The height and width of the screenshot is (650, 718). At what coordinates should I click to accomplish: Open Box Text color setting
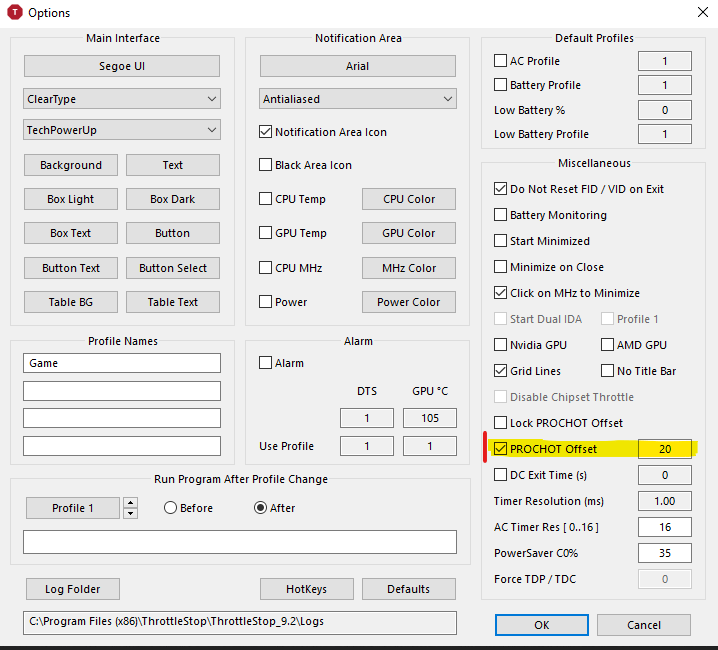71,233
